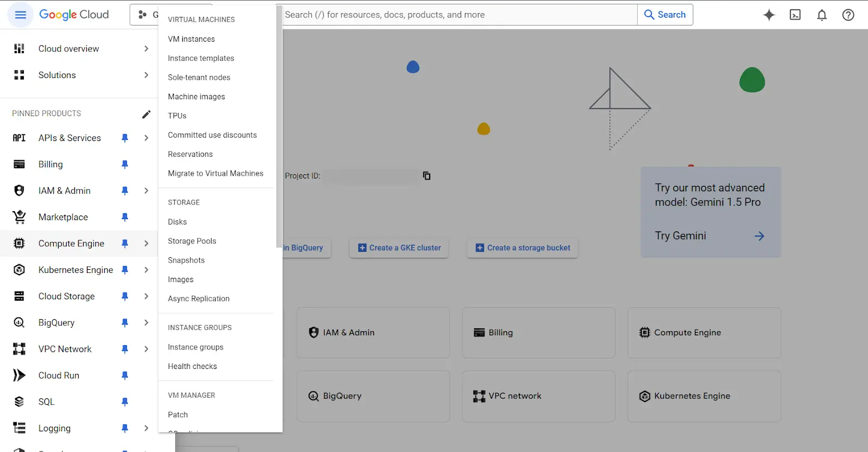Open the IAM & Admin quick access card
The height and width of the screenshot is (452, 868).
pos(373,333)
